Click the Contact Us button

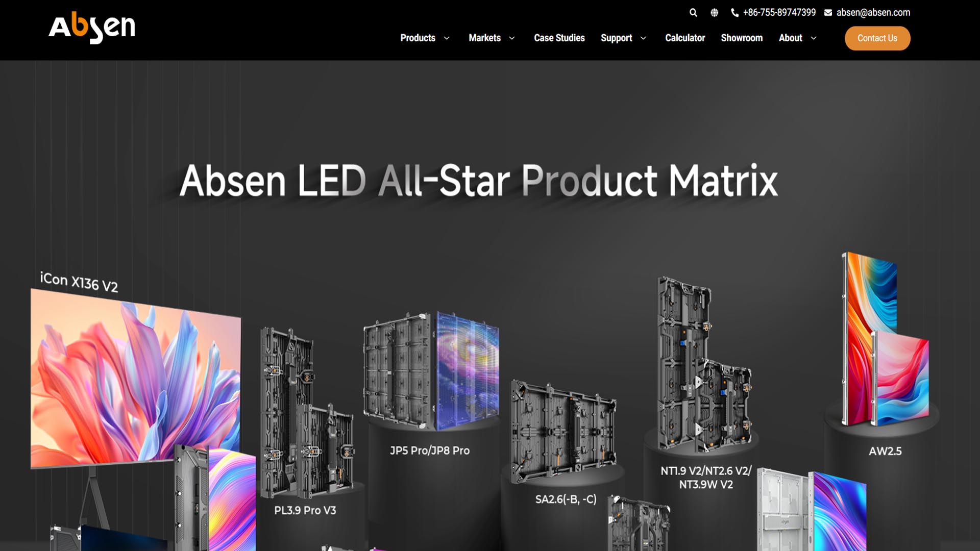(877, 38)
